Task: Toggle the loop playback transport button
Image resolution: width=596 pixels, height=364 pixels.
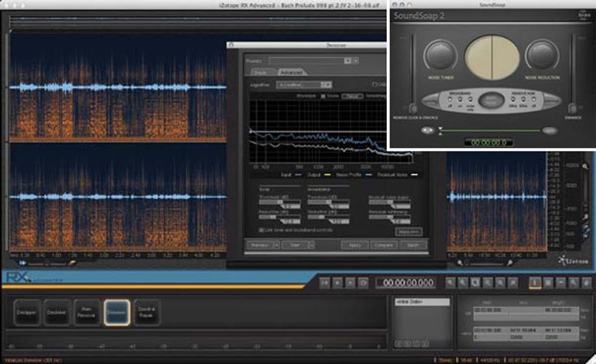Action: coord(364,283)
